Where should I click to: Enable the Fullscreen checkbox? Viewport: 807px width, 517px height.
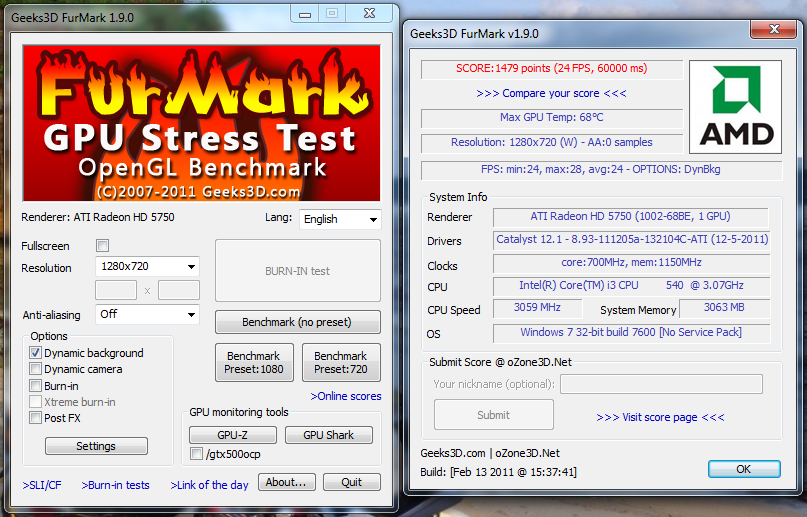click(x=102, y=246)
